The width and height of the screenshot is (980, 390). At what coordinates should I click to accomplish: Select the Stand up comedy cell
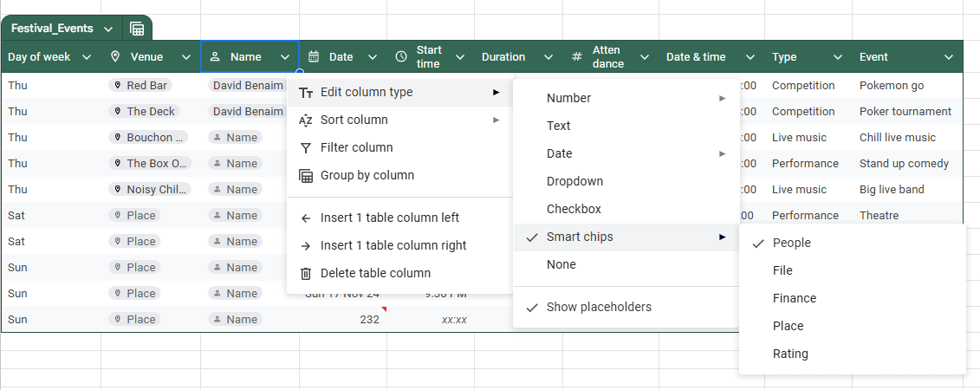[x=904, y=163]
